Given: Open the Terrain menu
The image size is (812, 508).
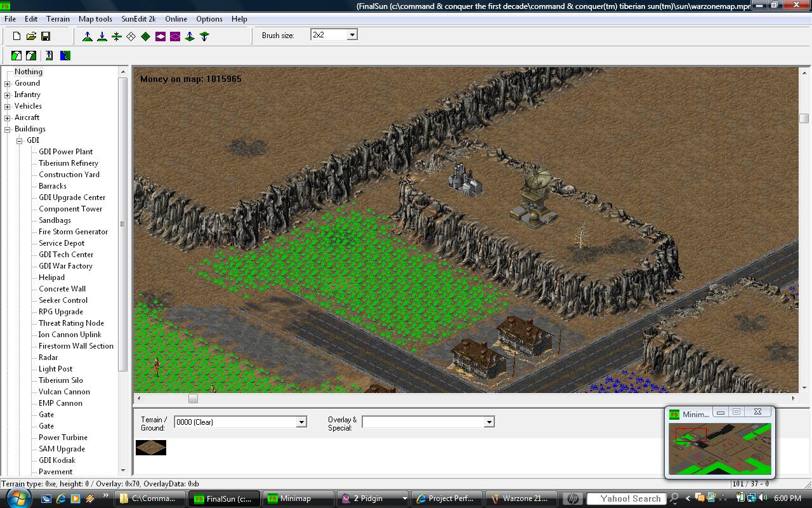Looking at the screenshot, I should 58,19.
